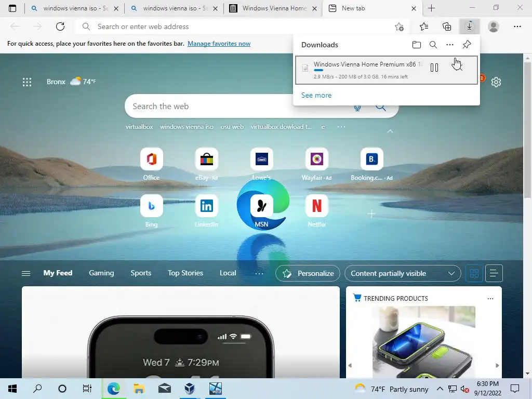The image size is (532, 399).
Task: Click osu web recent search suggestion
Action: point(232,127)
